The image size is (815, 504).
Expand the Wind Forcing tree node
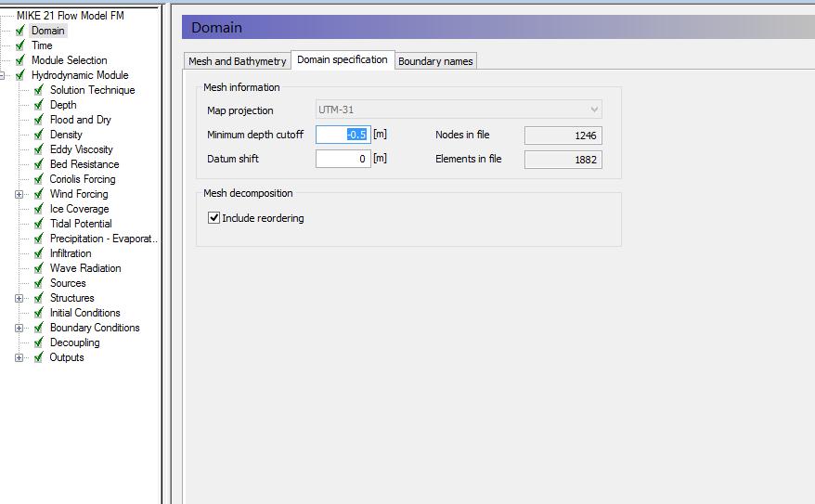(x=19, y=194)
